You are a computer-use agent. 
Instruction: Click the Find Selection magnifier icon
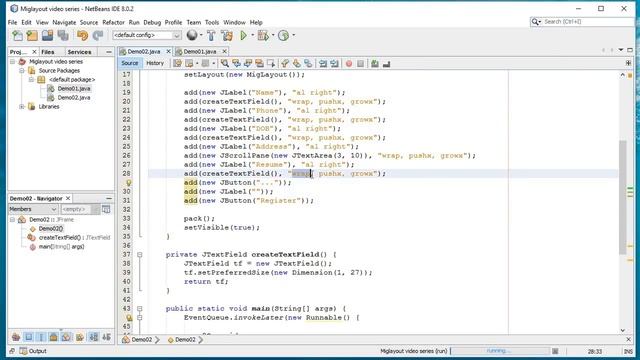[224, 63]
